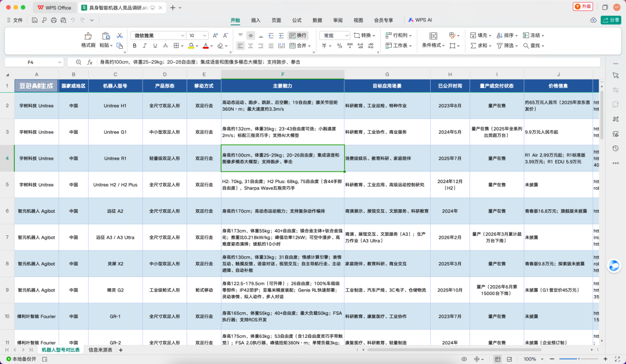Click the thousands separator icon
The image size is (626, 364).
pyautogui.click(x=350, y=46)
